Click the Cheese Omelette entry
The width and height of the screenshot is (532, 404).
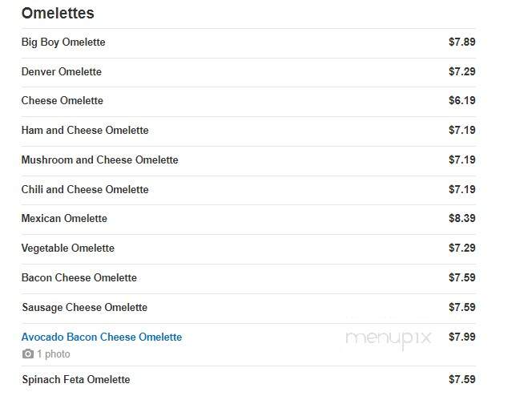click(x=62, y=101)
